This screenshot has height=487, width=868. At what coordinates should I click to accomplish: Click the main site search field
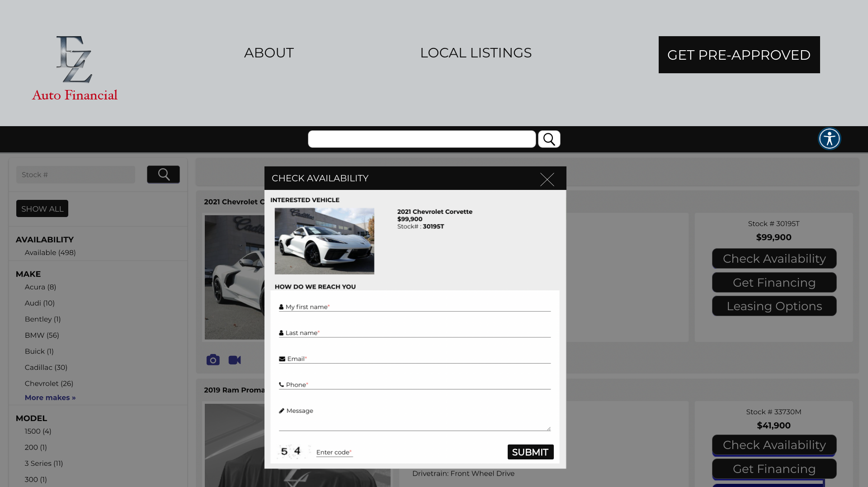(422, 139)
